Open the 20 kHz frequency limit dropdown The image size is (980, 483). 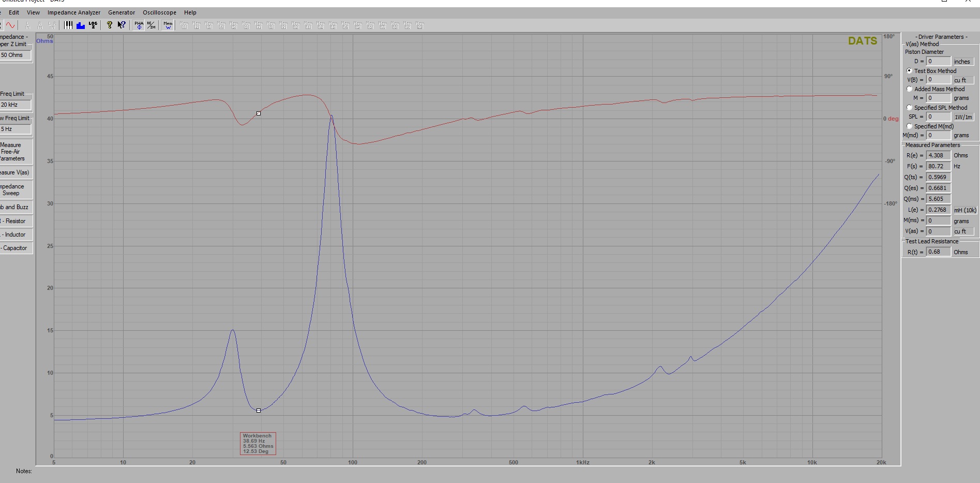16,105
